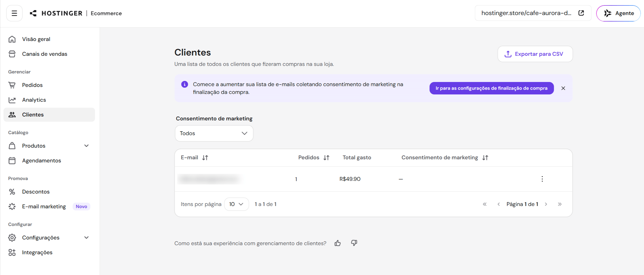This screenshot has height=275, width=644.
Task: Sort table by E-mail column arrows
Action: 205,157
